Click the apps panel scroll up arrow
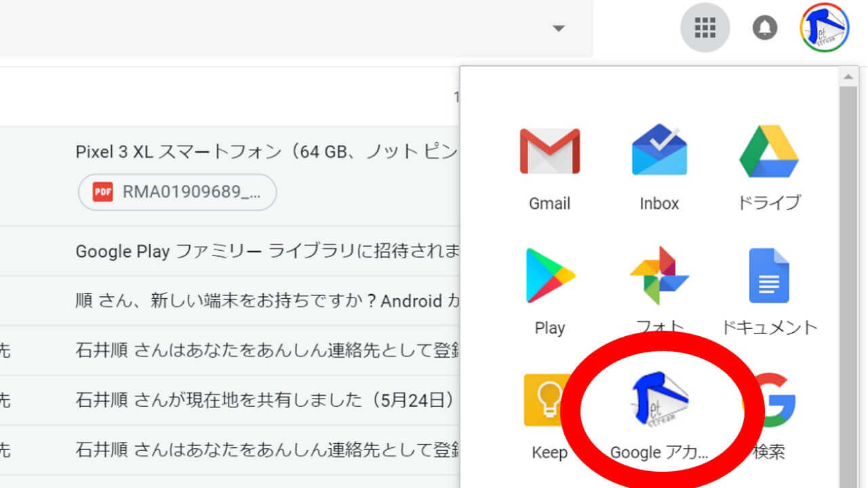 (848, 77)
